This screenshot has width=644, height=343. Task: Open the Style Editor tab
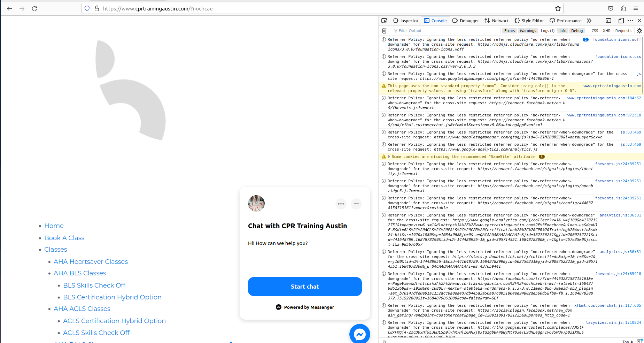coord(529,21)
